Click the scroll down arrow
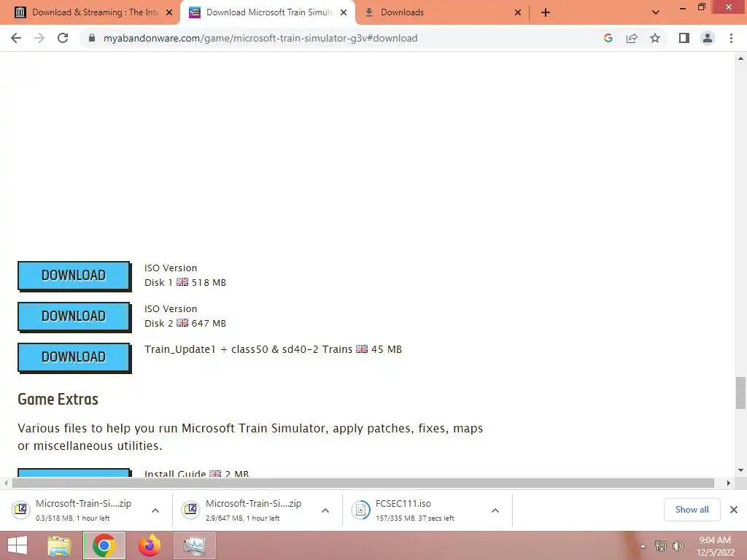747x560 pixels. (x=740, y=470)
